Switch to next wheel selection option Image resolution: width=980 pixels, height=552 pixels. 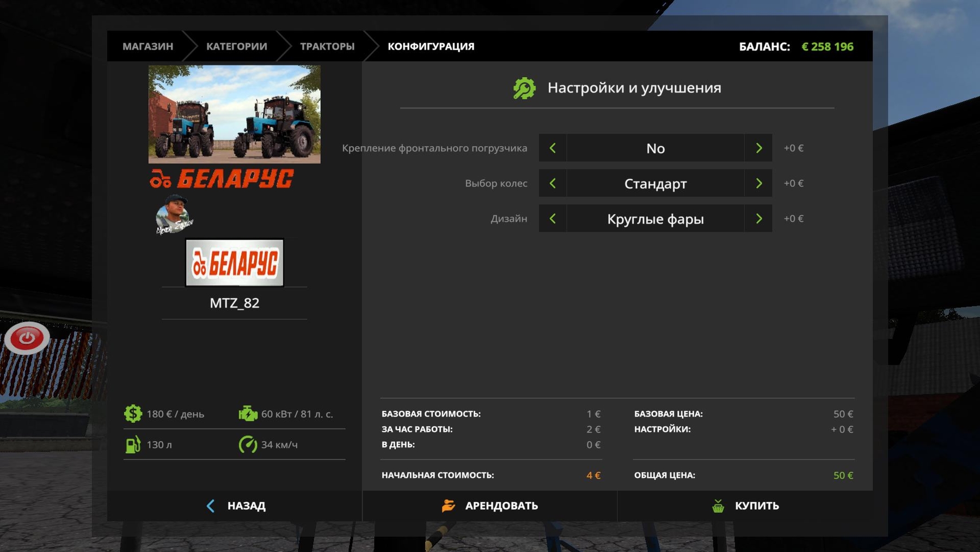click(x=758, y=184)
